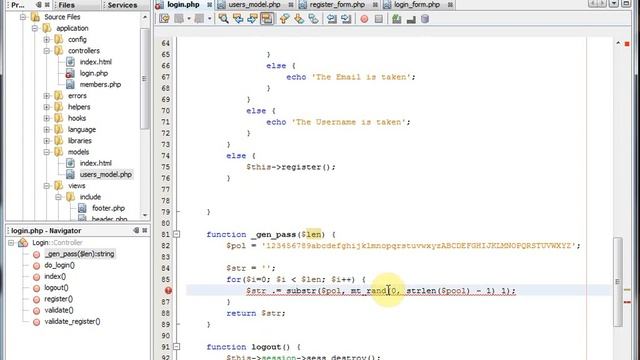Screen dimensions: 640x360
Task: Expand the language folder
Action: tap(47, 129)
